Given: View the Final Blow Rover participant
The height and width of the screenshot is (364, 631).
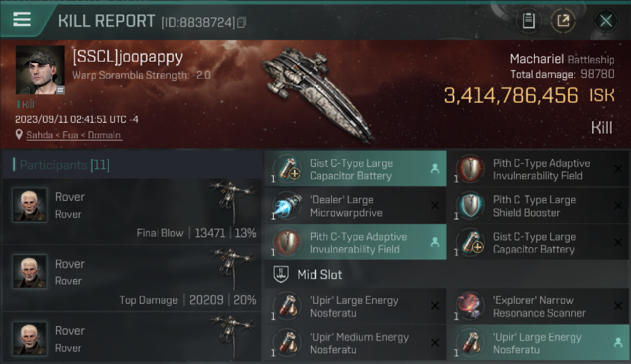Looking at the screenshot, I should (132, 212).
